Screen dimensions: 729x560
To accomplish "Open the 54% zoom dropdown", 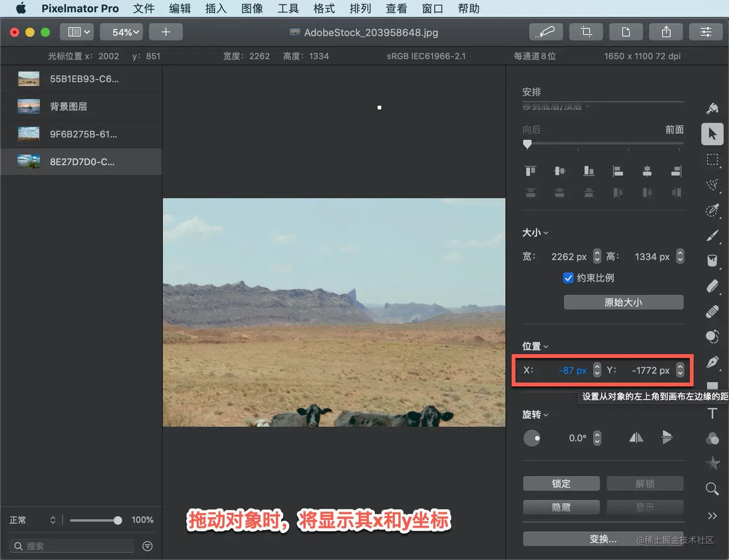I will click(121, 32).
